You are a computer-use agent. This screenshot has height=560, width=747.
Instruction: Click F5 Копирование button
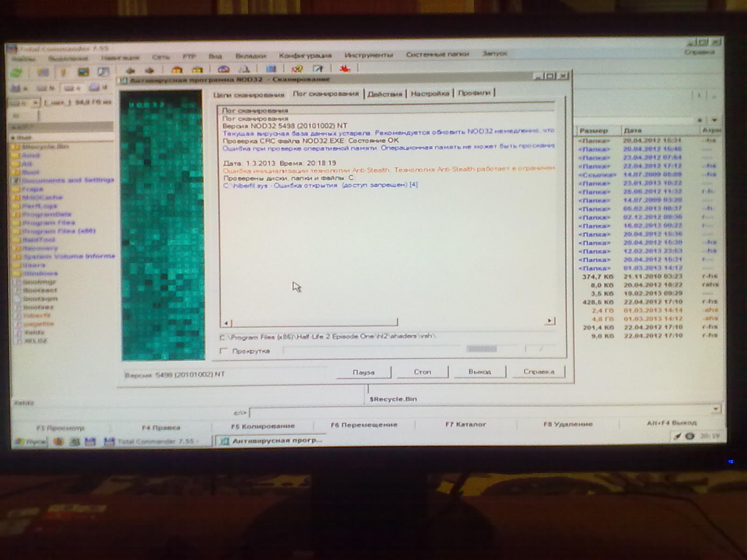(x=263, y=426)
